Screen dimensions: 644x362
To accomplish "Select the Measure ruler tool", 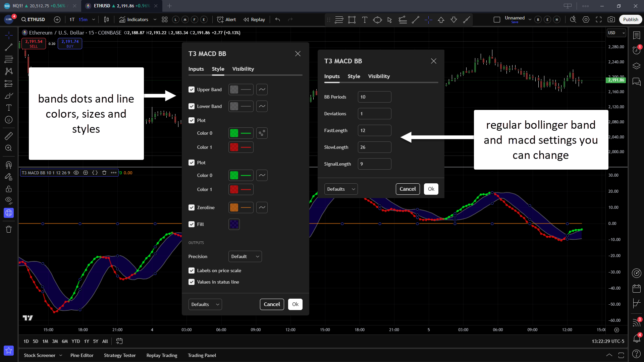I will 9,136.
